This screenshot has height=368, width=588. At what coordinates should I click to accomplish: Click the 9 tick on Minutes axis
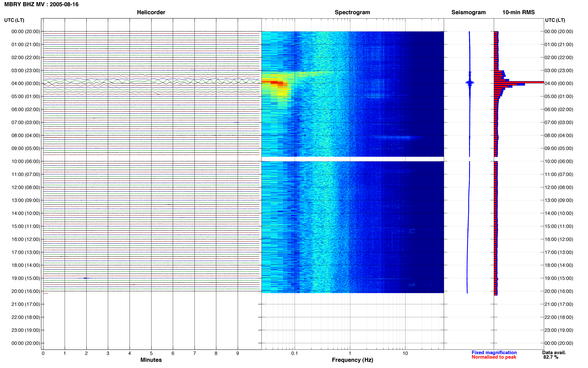click(x=238, y=353)
